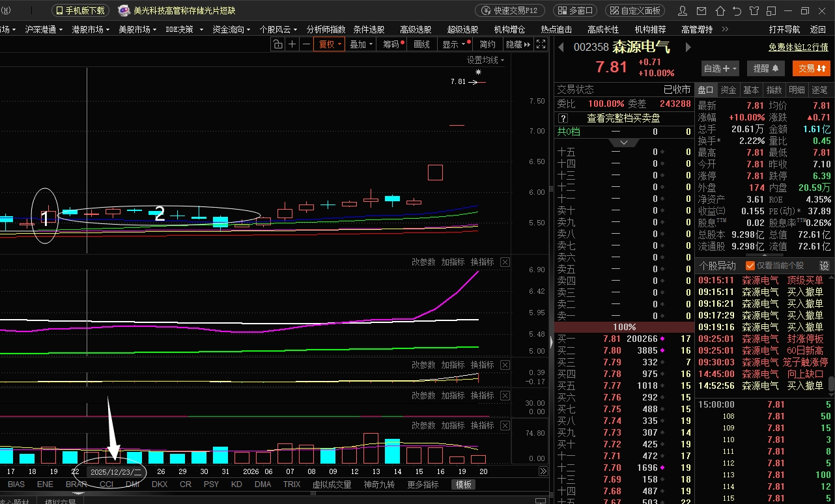Select CCI indicator tab

click(x=107, y=484)
